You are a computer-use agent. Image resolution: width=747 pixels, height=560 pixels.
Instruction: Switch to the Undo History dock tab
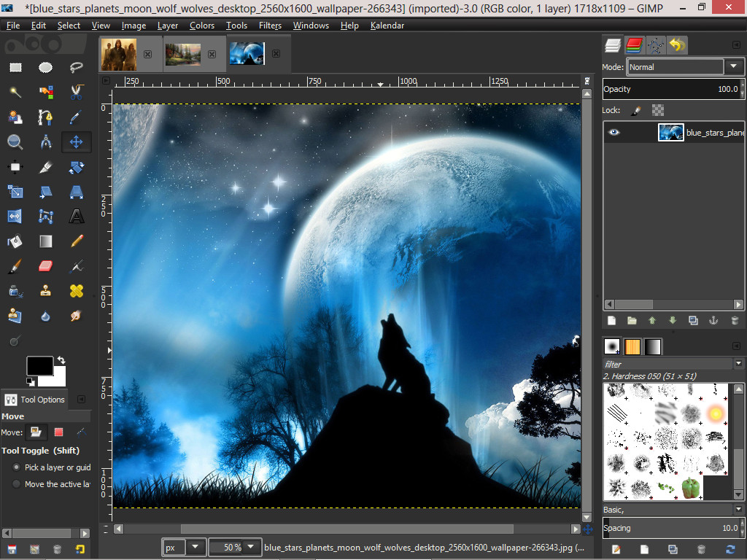(x=676, y=45)
